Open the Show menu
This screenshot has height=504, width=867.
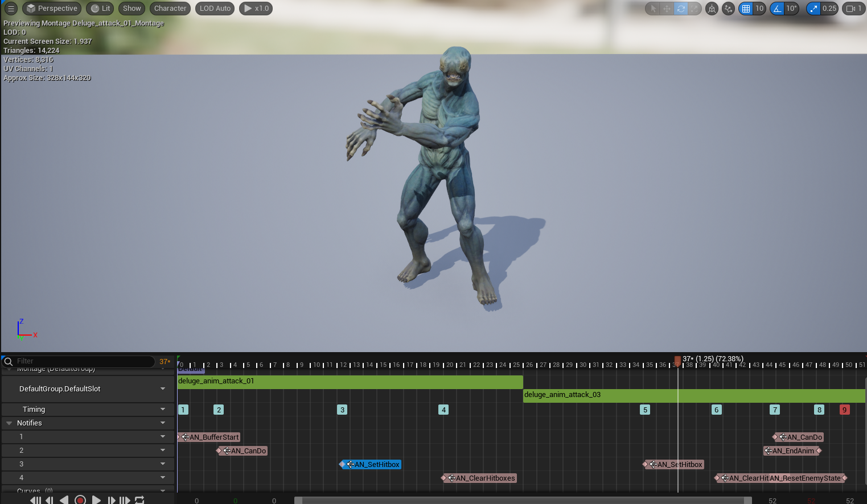click(x=132, y=9)
